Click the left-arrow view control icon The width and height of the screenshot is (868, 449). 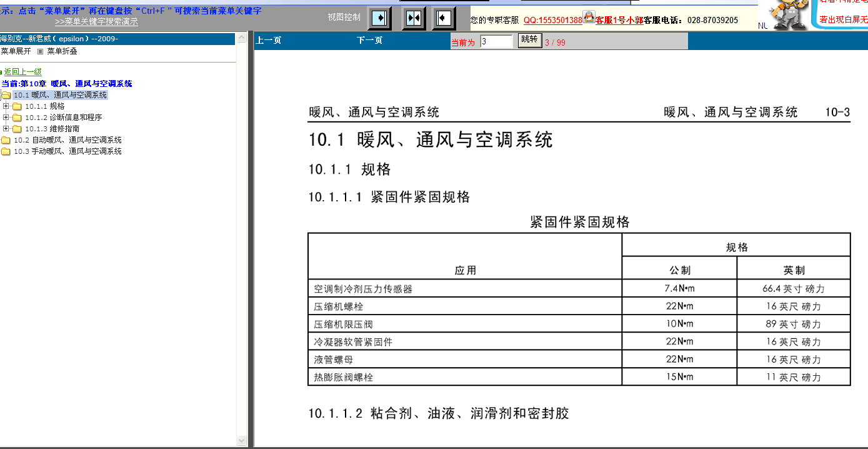[443, 18]
